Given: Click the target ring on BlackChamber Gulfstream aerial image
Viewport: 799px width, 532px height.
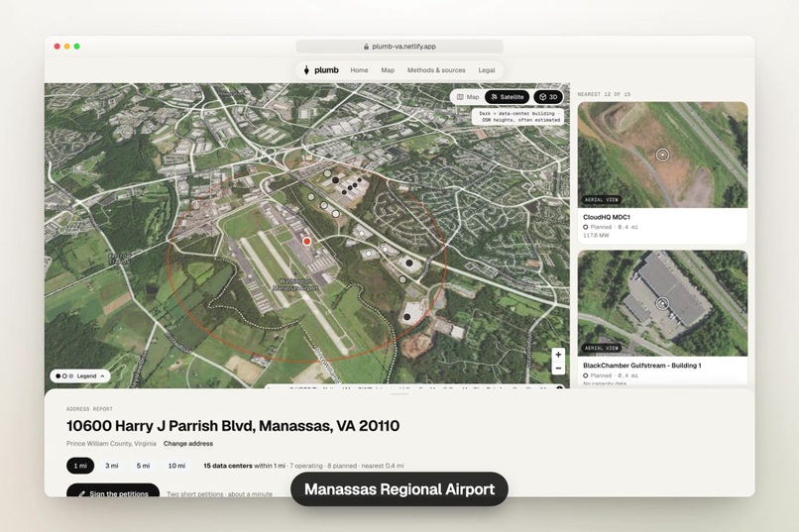Looking at the screenshot, I should [661, 303].
